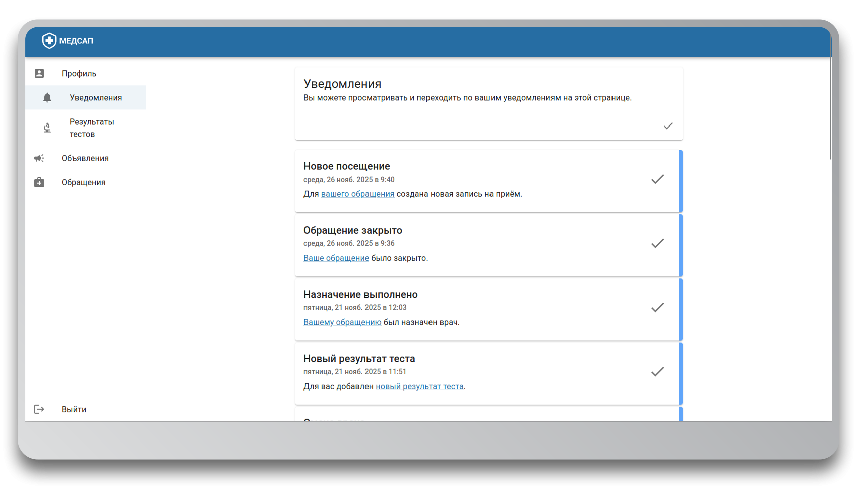857x504 pixels.
Task: Click the microscope icon for Результаты тестов
Action: (47, 128)
